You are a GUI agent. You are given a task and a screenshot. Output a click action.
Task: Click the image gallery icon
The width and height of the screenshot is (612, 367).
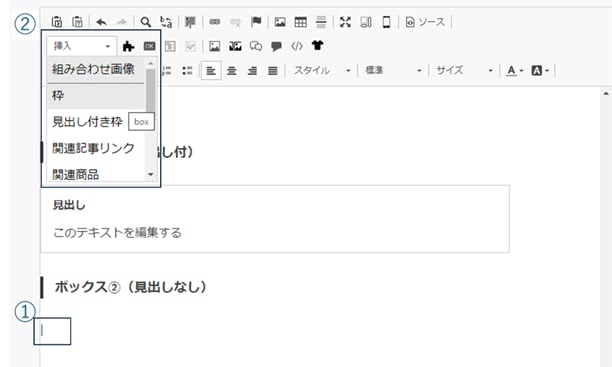click(x=235, y=46)
